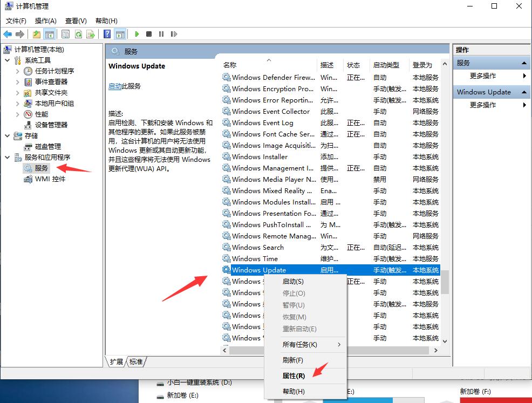Select the Windows Search service row
Screen dimensions: 532x403
point(331,248)
